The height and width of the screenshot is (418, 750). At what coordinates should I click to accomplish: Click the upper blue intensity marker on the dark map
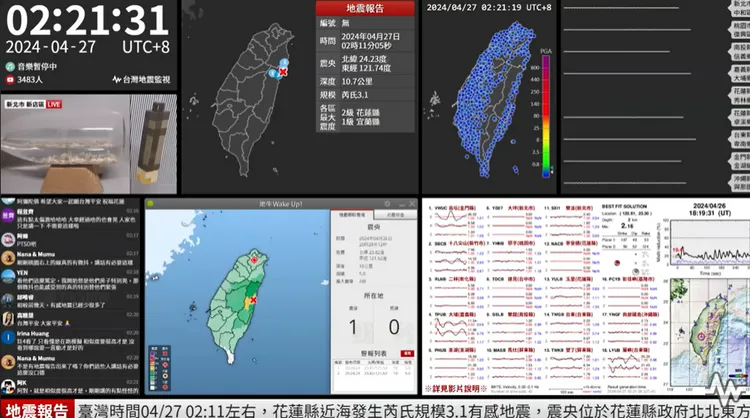pos(285,63)
